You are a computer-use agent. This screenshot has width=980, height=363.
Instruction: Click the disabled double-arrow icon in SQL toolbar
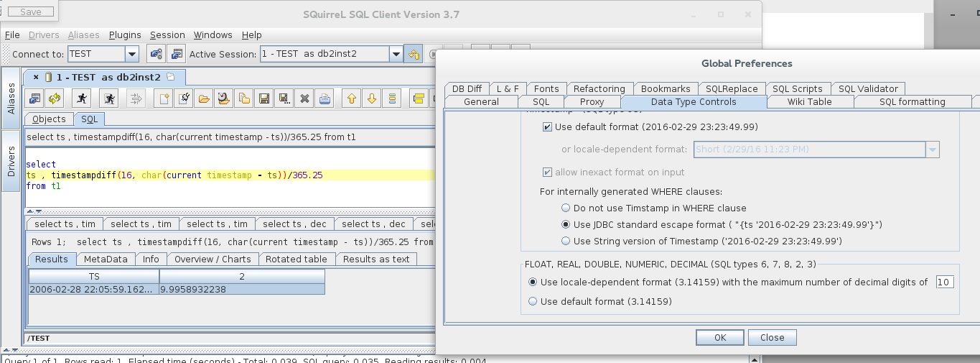click(x=137, y=98)
